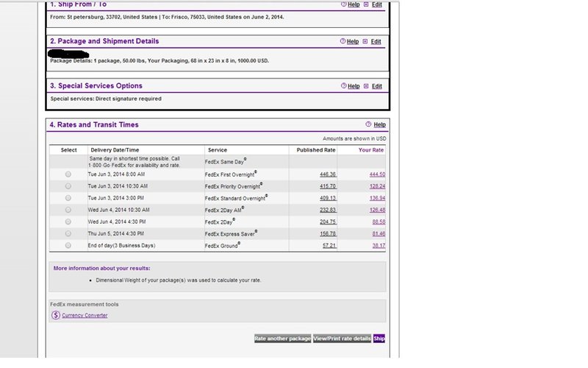Open Help link for Package and Shipment Details
The image size is (588, 368).
(x=353, y=42)
